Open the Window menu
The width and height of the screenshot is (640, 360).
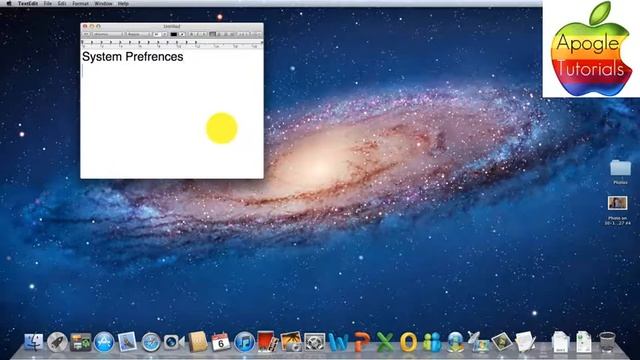(103, 4)
